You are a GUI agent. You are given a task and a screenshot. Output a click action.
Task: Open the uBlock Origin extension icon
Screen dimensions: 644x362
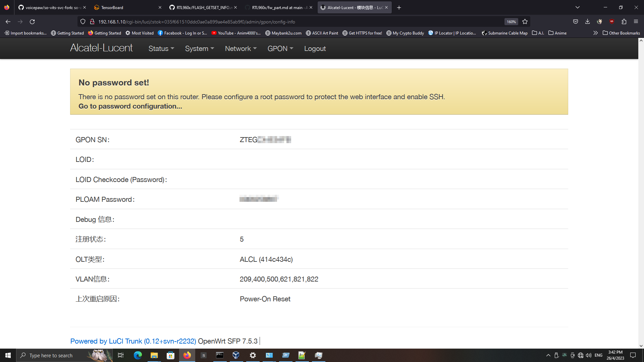click(x=612, y=22)
